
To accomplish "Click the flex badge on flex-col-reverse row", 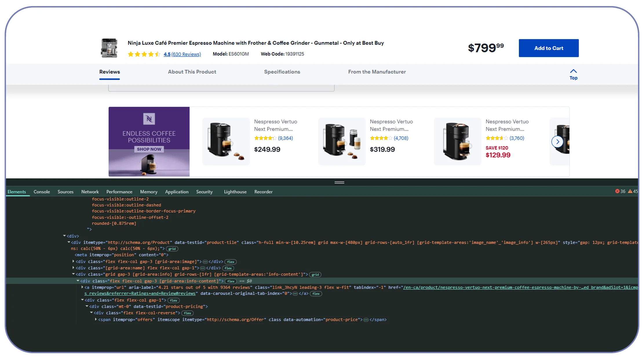I will tap(187, 313).
